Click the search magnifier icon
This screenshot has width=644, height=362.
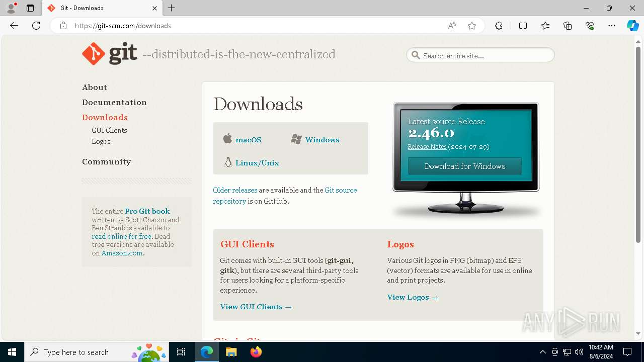coord(416,55)
